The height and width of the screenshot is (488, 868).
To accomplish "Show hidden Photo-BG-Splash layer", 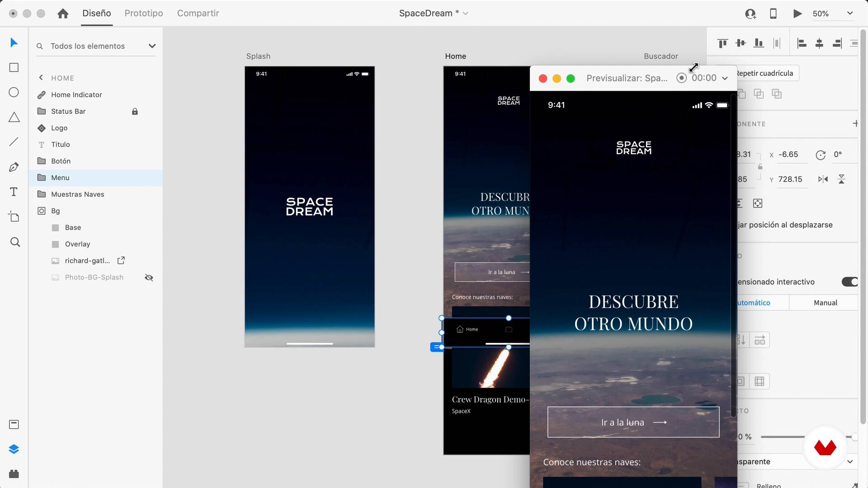I will pos(149,277).
